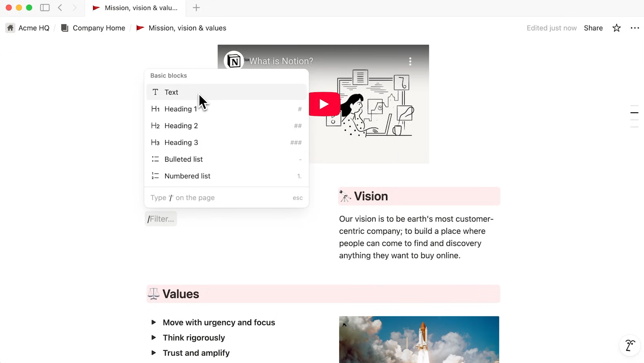This screenshot has height=363, width=644.
Task: Click the What is Notion? video title
Action: tap(281, 61)
